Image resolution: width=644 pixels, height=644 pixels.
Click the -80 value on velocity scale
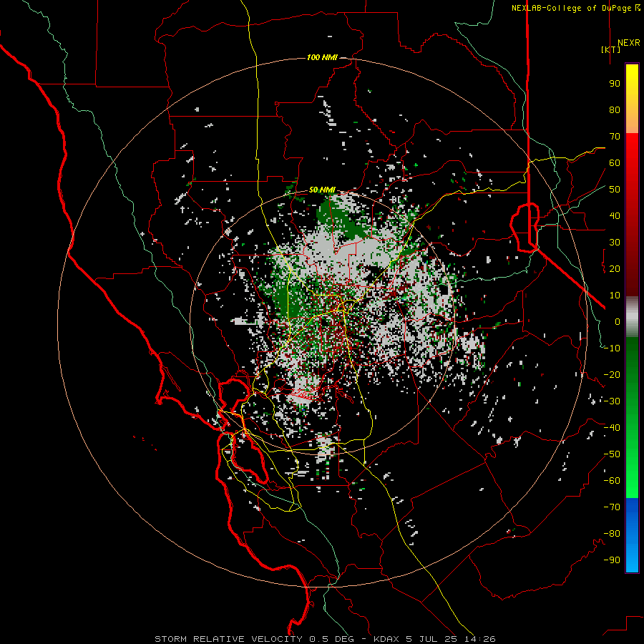click(612, 534)
